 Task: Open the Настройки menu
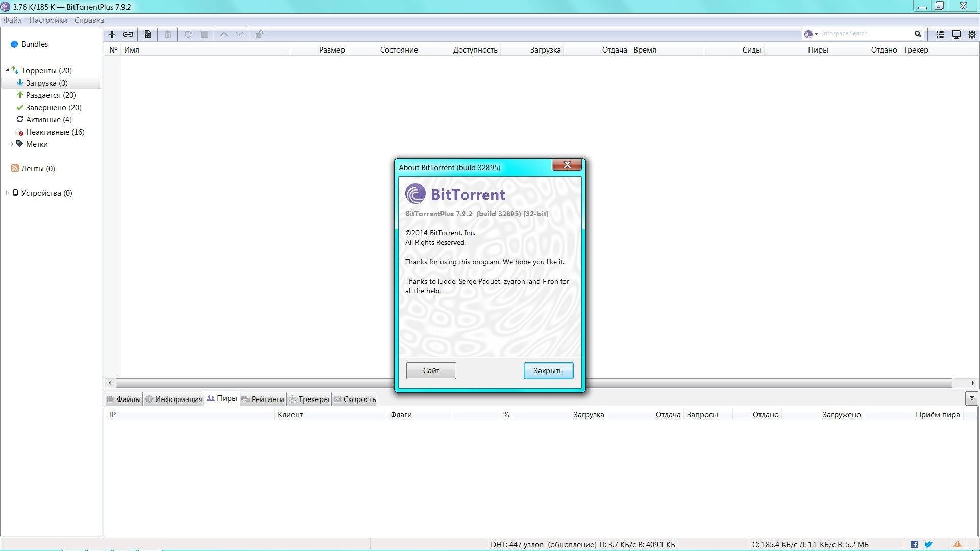pos(48,20)
